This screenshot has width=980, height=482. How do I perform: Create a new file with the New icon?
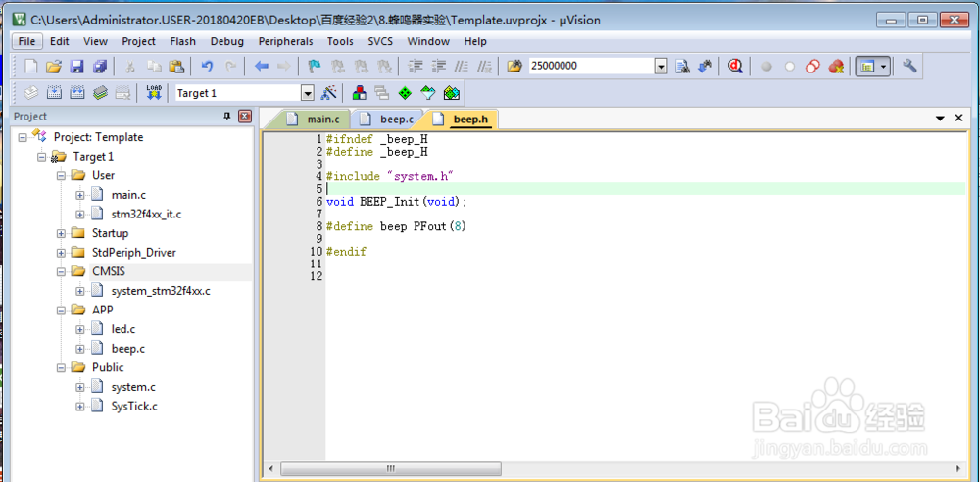(31, 67)
